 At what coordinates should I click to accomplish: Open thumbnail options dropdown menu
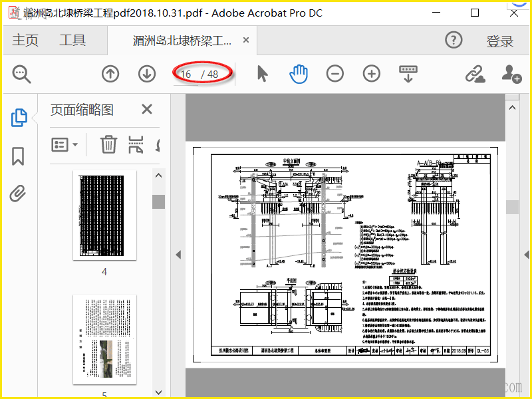pyautogui.click(x=65, y=144)
